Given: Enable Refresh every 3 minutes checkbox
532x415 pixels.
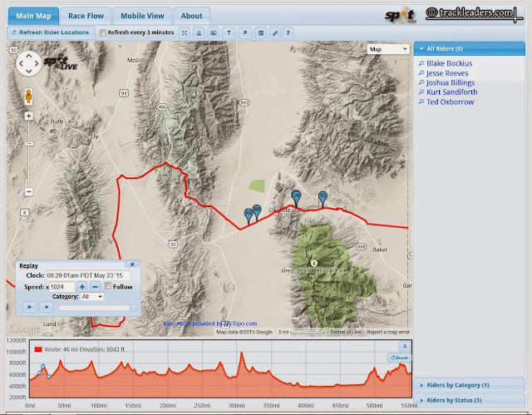Looking at the screenshot, I should pos(103,32).
